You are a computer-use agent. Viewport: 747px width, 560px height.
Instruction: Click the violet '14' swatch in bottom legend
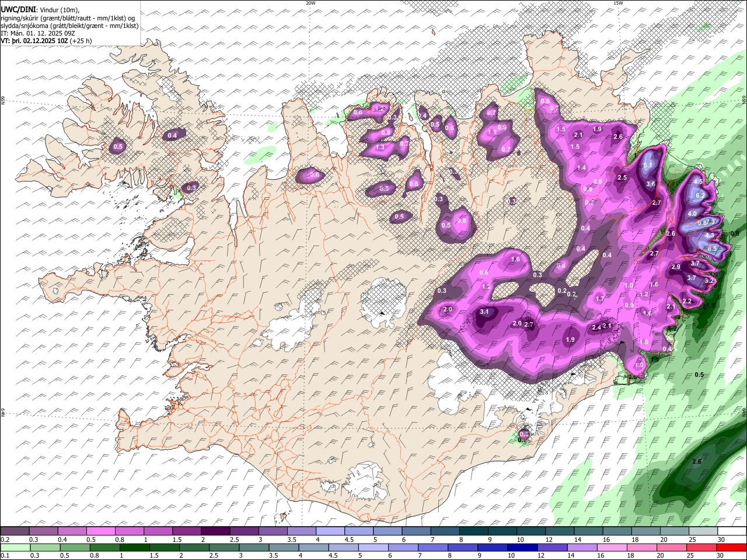coord(582,547)
